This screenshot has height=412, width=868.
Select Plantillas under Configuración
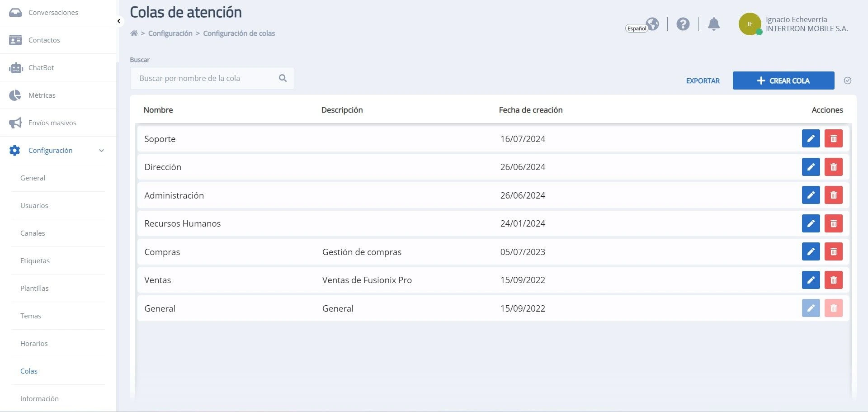coord(34,289)
